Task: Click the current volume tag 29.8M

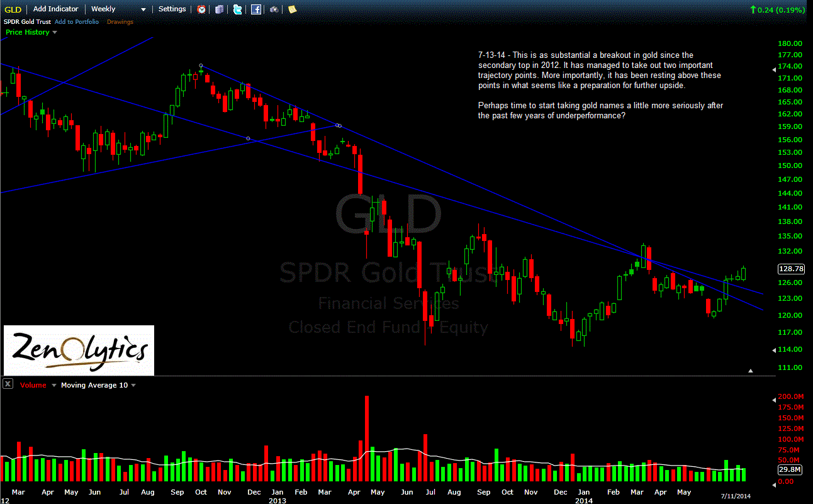Action: [790, 469]
